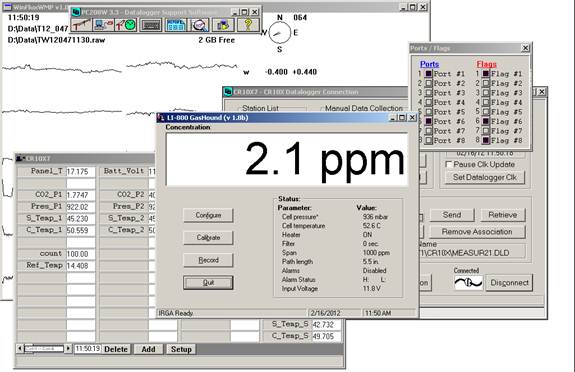Click the Ref_Temp value 14.408
The image size is (575, 372).
pyautogui.click(x=81, y=266)
